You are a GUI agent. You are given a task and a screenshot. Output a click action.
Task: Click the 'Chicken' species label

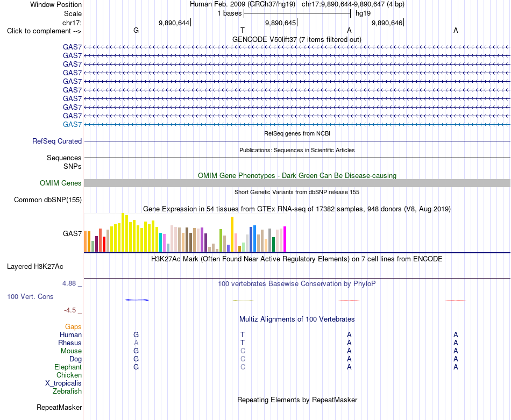click(x=69, y=375)
